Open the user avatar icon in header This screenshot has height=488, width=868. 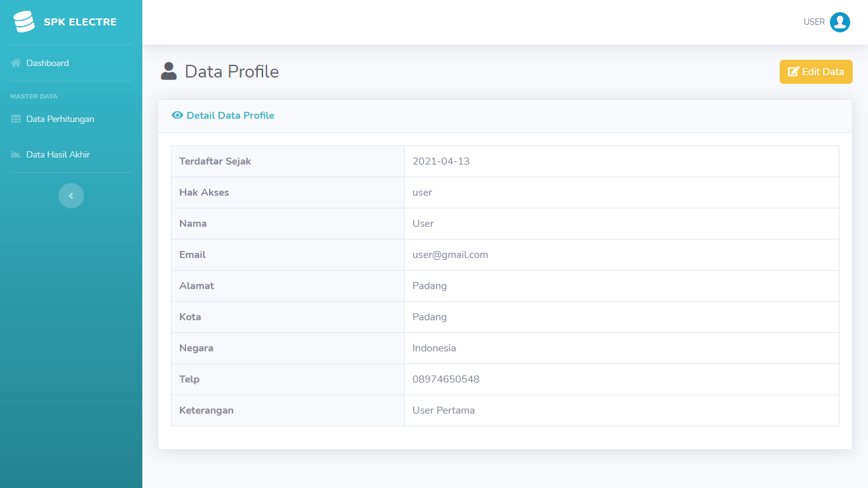[x=840, y=22]
